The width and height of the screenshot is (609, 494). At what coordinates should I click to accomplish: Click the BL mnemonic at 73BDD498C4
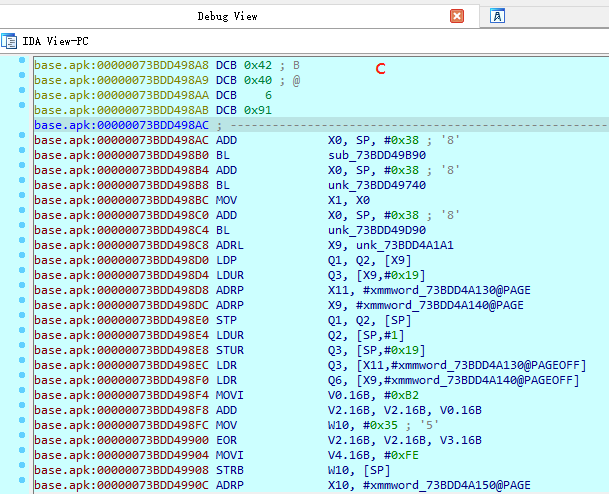[223, 230]
